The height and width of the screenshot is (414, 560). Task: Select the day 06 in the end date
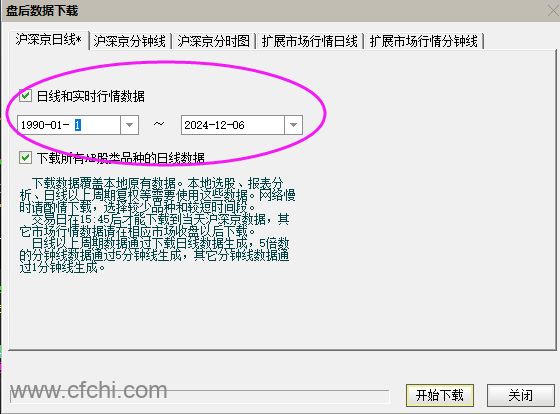pyautogui.click(x=238, y=125)
